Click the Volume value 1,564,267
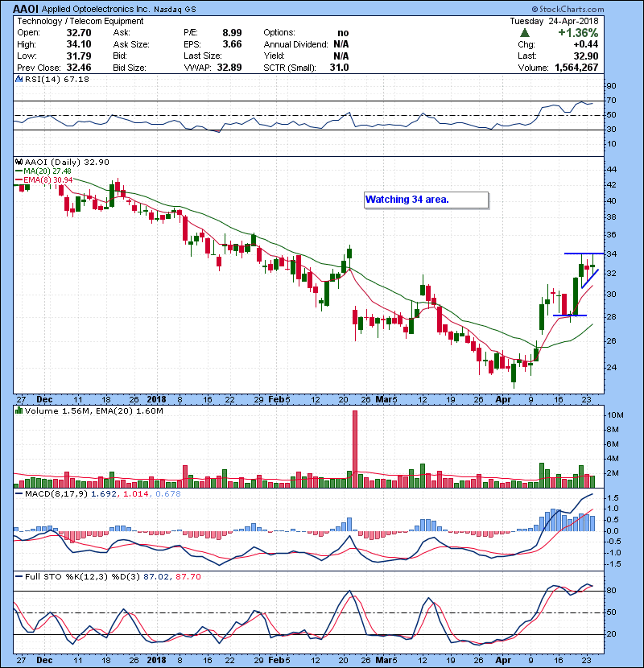Viewport: 644px width, 668px height. point(576,68)
